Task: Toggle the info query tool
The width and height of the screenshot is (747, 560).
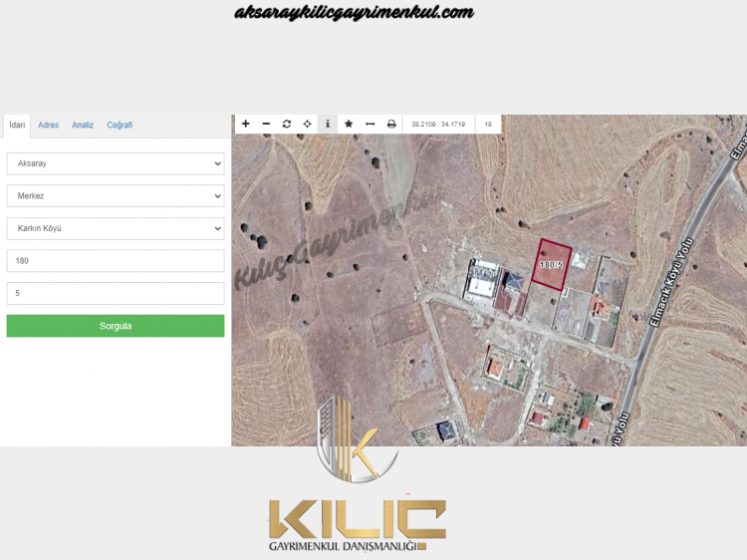Action: tap(328, 124)
